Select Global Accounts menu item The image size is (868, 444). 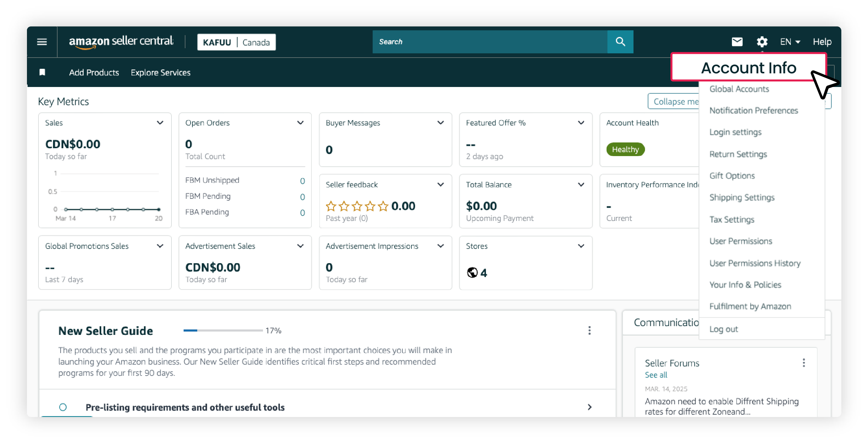point(739,89)
